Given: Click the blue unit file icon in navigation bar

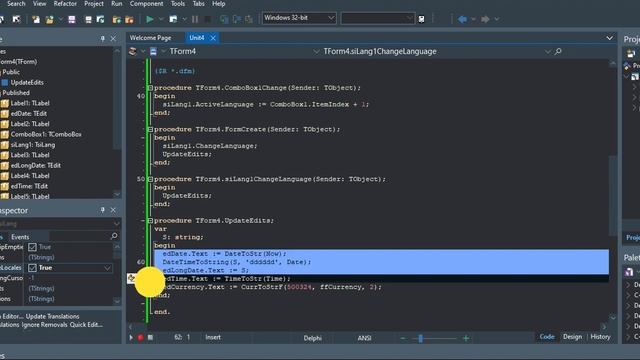Looking at the screenshot, I should coord(153,51).
